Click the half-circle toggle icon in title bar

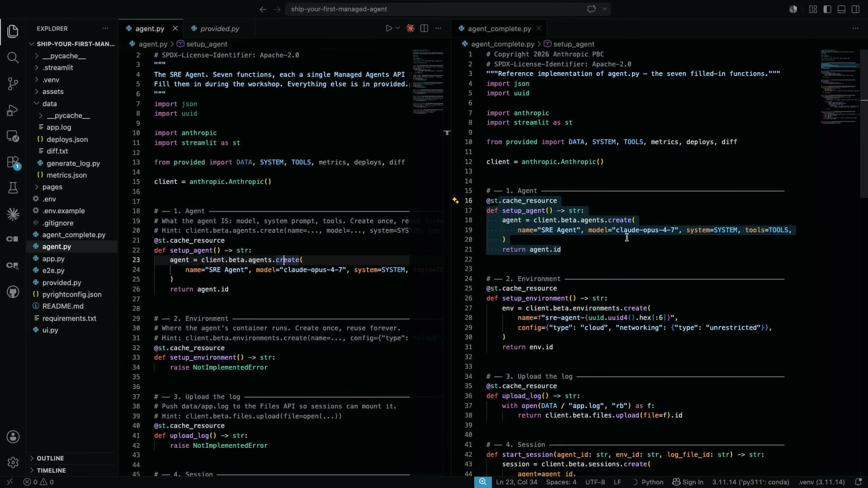pyautogui.click(x=793, y=9)
